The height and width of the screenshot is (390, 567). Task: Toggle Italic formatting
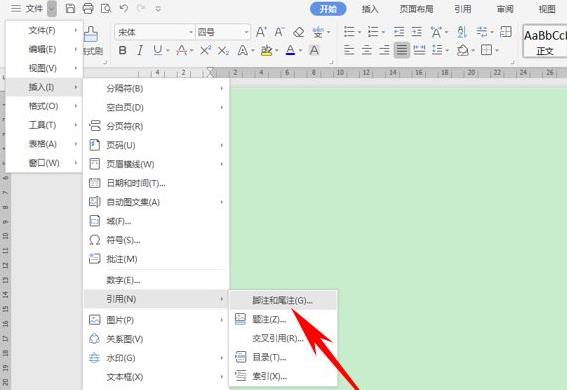pos(140,51)
